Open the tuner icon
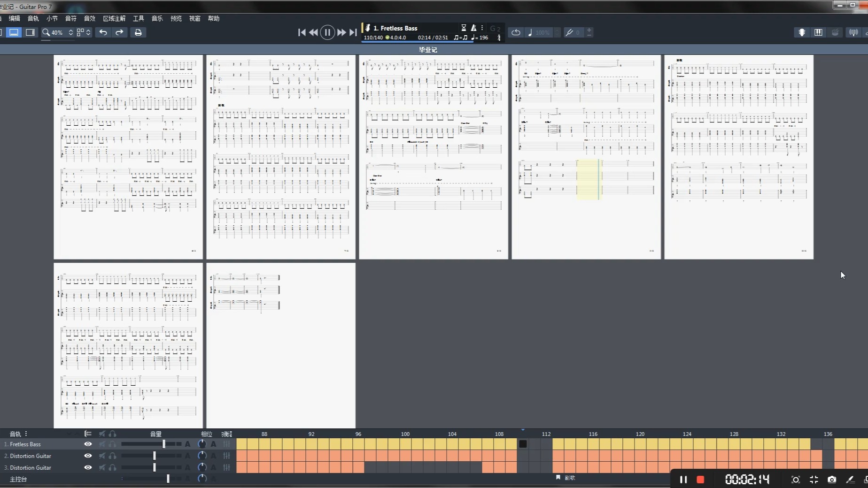The width and height of the screenshot is (868, 488). 853,32
